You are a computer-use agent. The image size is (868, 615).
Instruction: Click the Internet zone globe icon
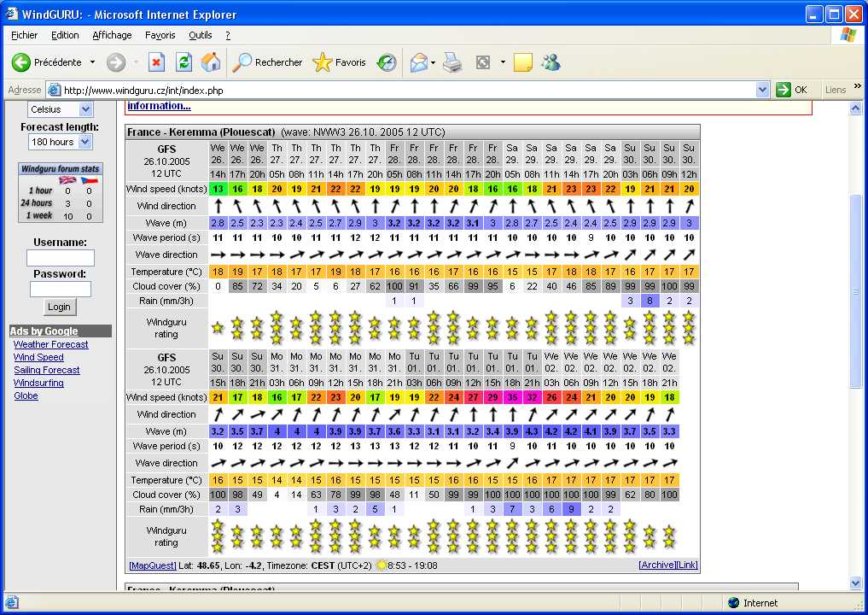[734, 603]
